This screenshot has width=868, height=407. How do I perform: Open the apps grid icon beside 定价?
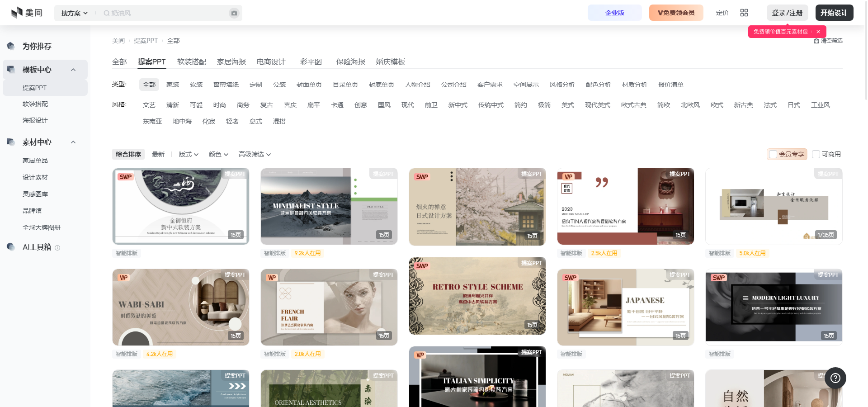point(744,13)
